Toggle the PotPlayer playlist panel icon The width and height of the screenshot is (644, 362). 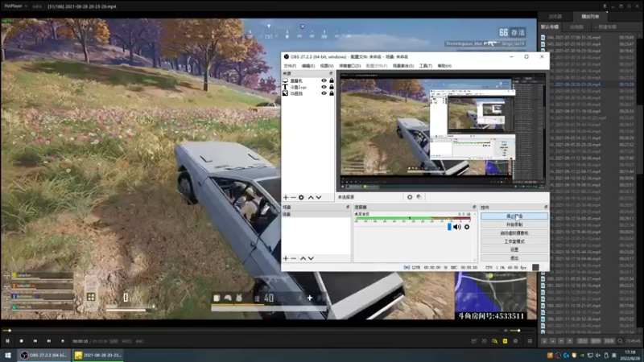530,341
